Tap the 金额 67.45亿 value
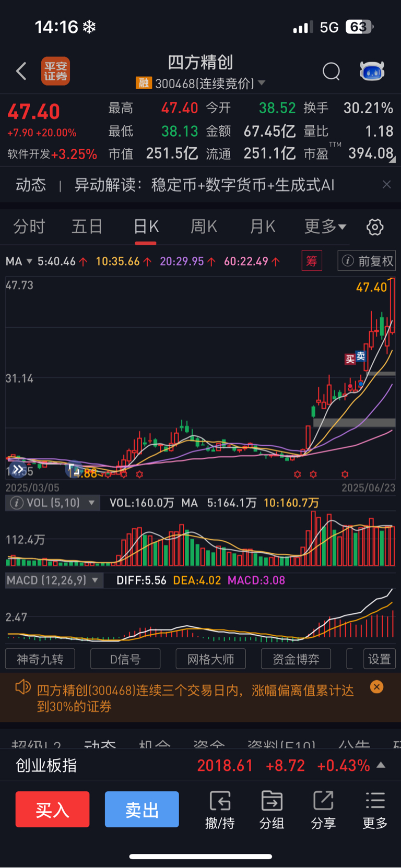The width and height of the screenshot is (401, 868). pos(269,131)
